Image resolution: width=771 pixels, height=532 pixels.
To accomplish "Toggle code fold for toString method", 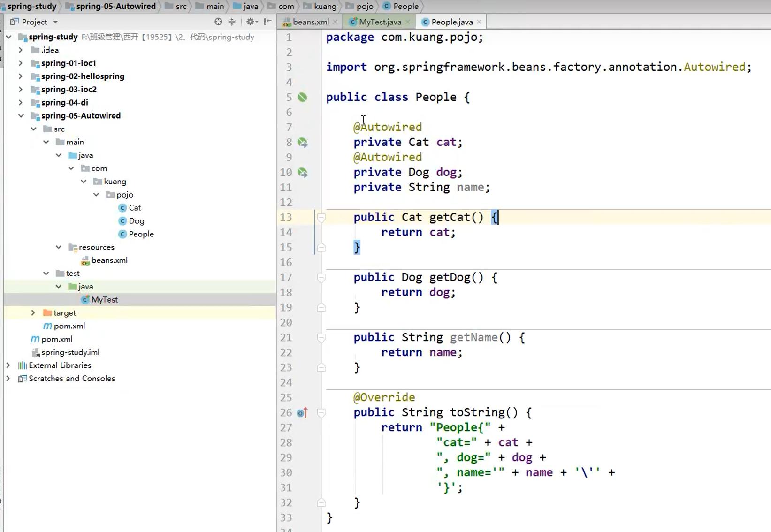I will tap(321, 413).
